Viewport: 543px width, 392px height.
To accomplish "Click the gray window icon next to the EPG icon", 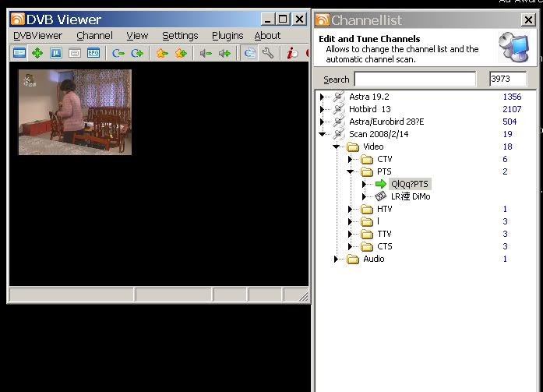I will click(x=75, y=53).
